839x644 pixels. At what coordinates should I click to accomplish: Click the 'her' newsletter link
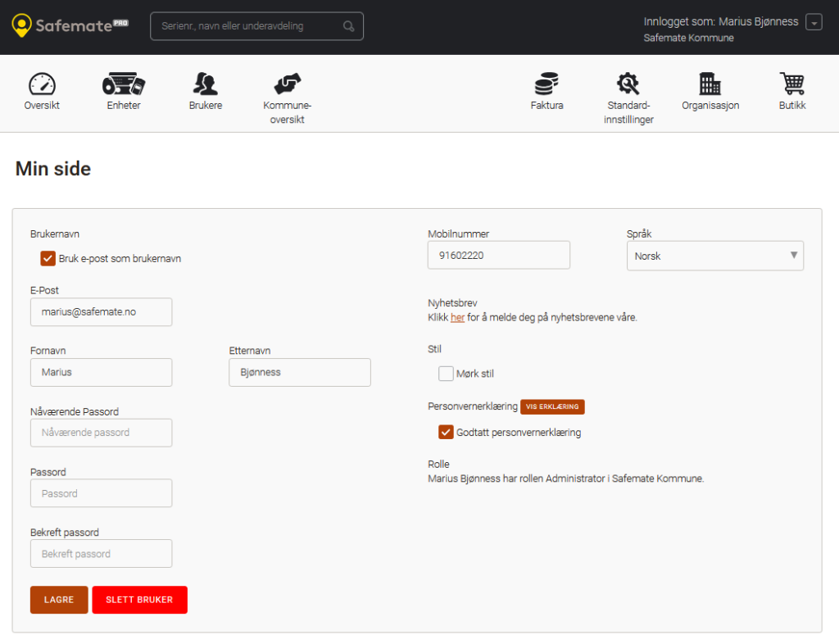click(457, 317)
